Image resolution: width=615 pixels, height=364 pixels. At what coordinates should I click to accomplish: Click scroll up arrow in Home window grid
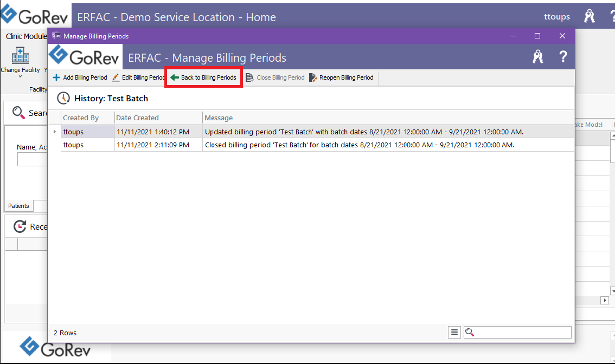point(613,136)
